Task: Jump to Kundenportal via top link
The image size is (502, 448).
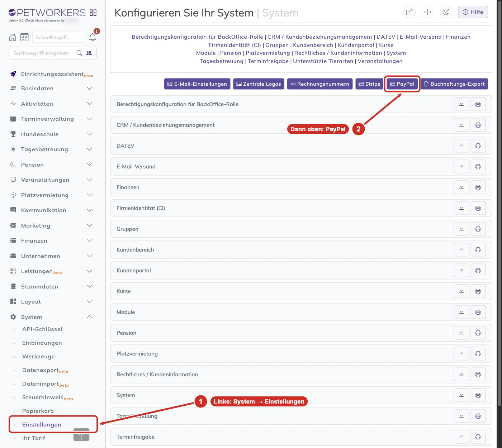Action: [x=356, y=45]
